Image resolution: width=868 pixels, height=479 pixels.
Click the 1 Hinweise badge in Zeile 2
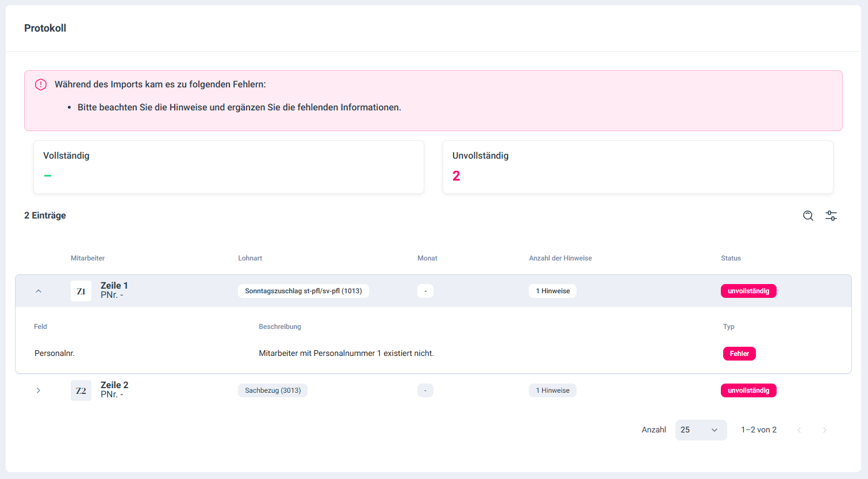click(x=552, y=390)
